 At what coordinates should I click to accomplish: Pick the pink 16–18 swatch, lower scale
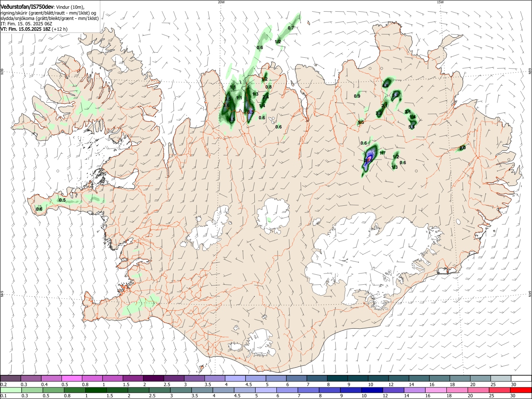click(x=436, y=390)
